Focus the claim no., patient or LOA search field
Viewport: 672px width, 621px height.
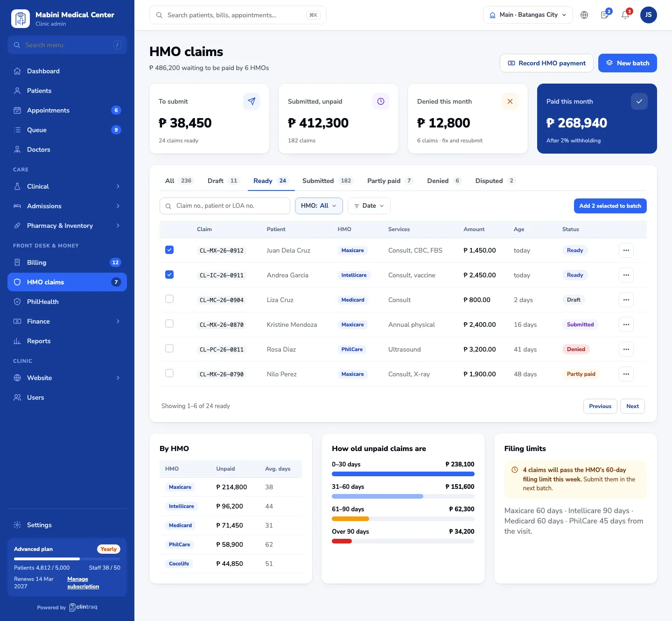225,206
